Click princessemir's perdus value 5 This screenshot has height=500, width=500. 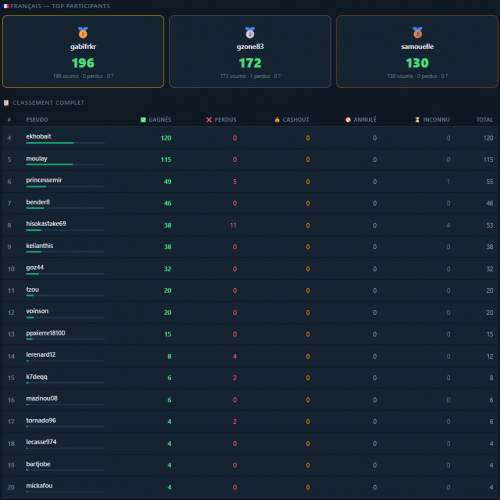point(235,182)
